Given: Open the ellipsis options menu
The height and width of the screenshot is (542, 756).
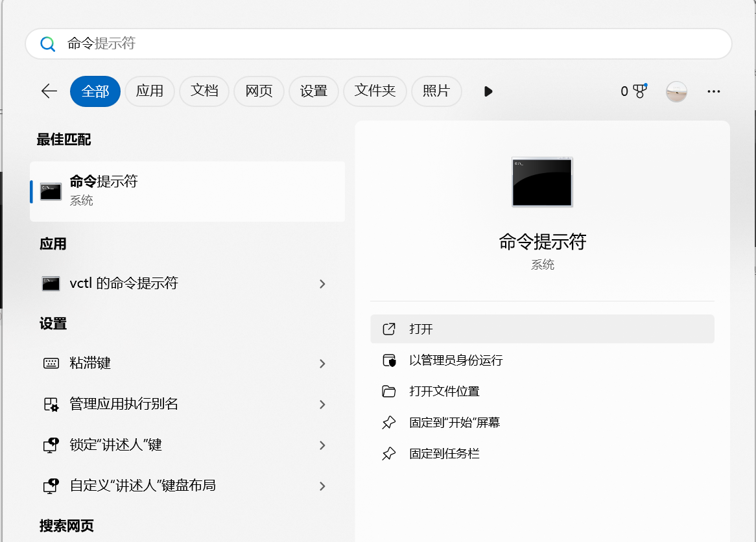Looking at the screenshot, I should 713,91.
